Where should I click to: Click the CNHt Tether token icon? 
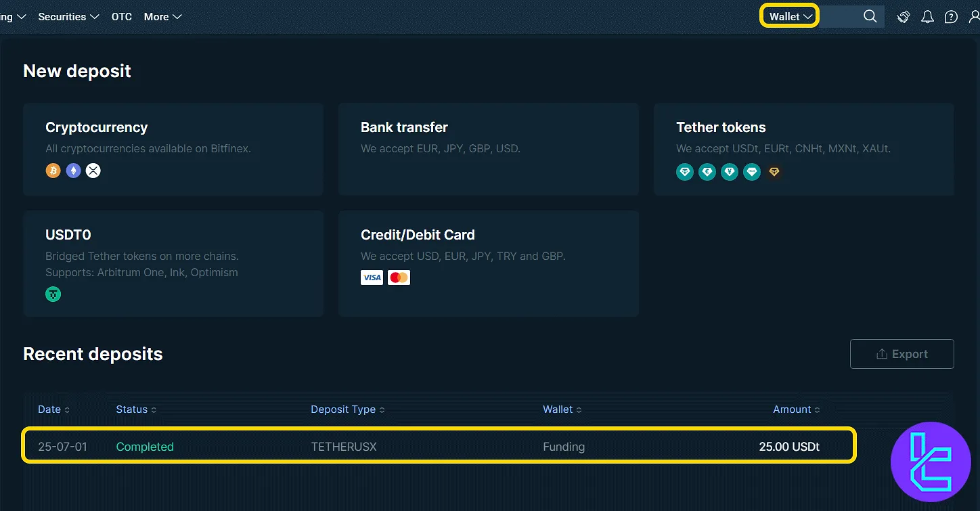tap(730, 172)
